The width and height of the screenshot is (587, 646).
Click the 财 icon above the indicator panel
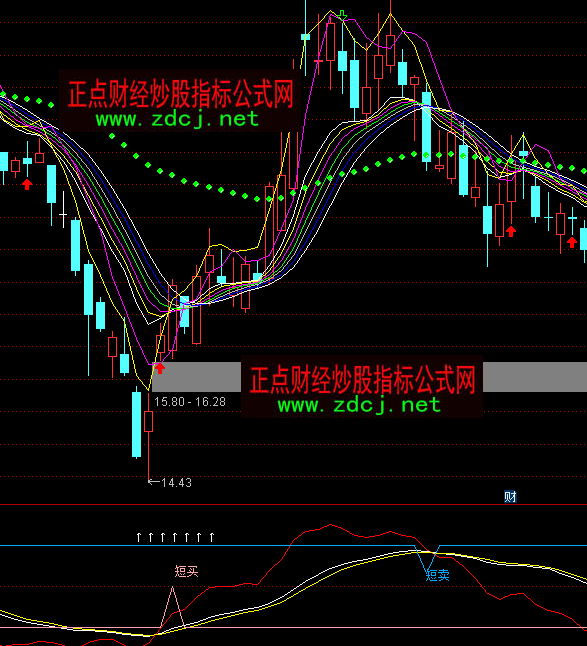[x=510, y=497]
